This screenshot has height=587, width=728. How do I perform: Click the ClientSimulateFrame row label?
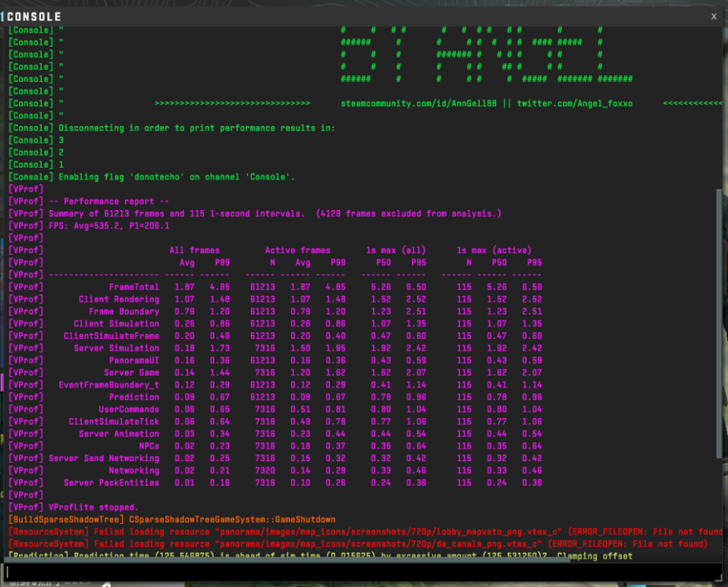click(x=111, y=336)
